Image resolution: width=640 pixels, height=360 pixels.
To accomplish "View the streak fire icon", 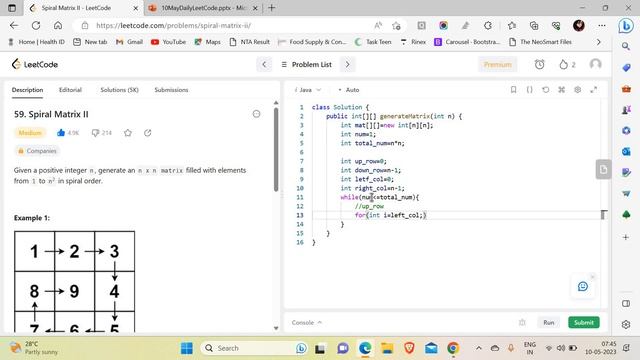I will [x=564, y=64].
